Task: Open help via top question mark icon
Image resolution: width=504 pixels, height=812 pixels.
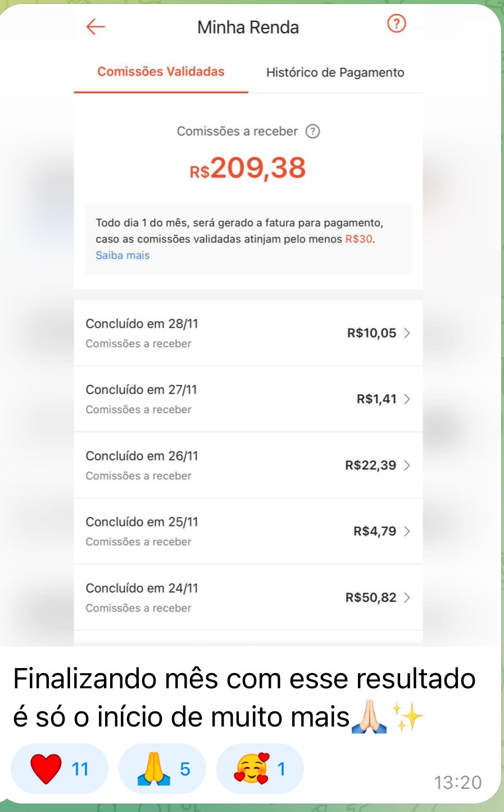Action: tap(396, 24)
